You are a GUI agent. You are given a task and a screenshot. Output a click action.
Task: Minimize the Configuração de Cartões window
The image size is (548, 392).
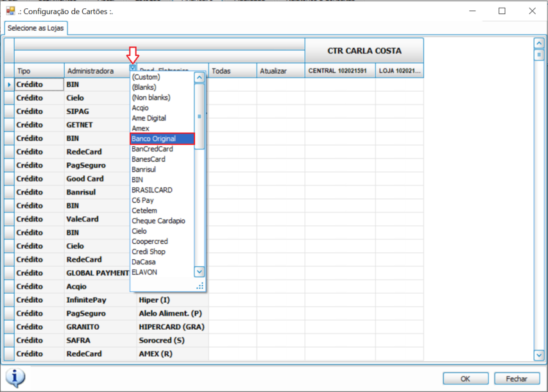coord(472,11)
